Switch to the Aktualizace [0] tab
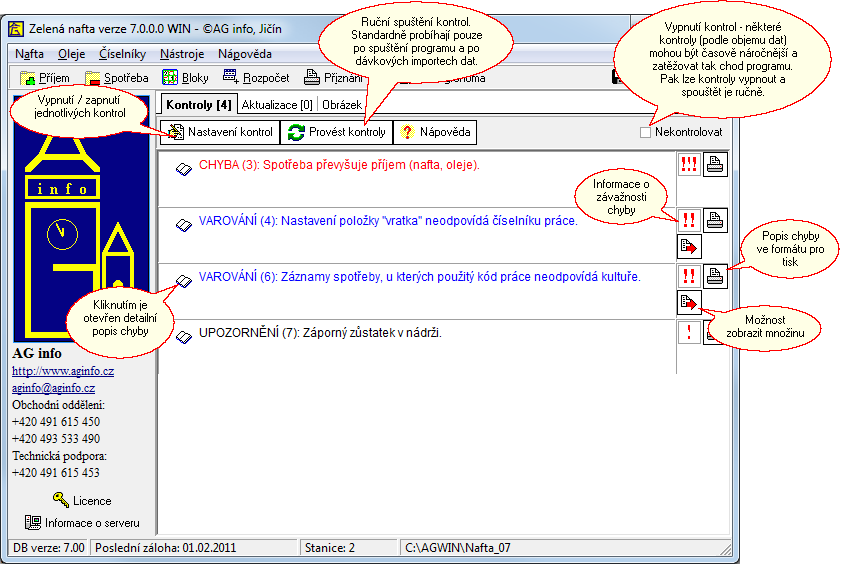This screenshot has height=564, width=841. pos(277,105)
